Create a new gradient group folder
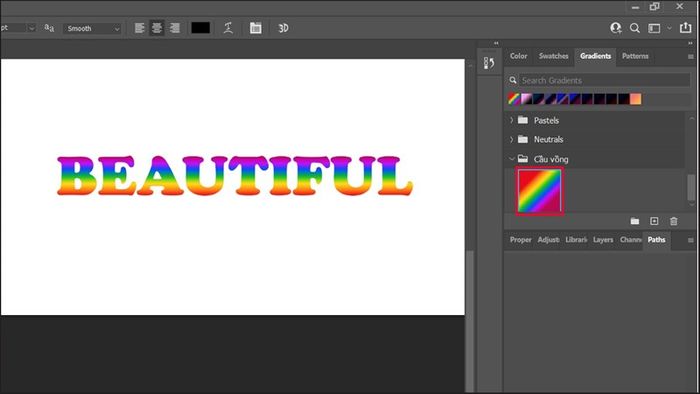Image resolution: width=700 pixels, height=394 pixels. pyautogui.click(x=634, y=221)
